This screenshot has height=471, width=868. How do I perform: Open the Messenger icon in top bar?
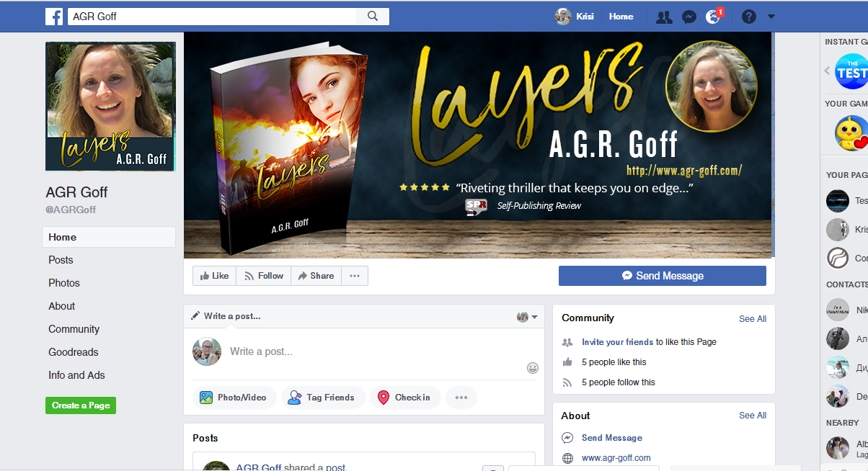[689, 16]
